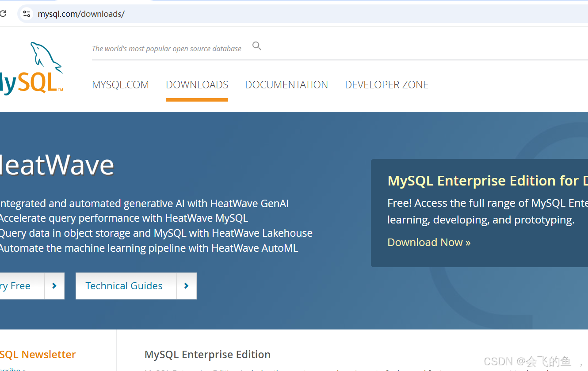The height and width of the screenshot is (371, 588).
Task: Open site permissions icon in address bar
Action: (26, 14)
